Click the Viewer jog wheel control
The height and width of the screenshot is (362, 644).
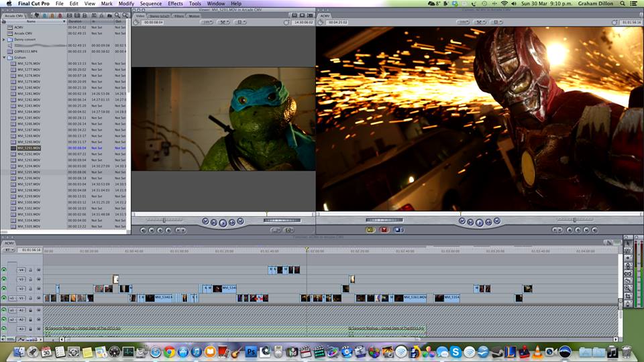[282, 221]
